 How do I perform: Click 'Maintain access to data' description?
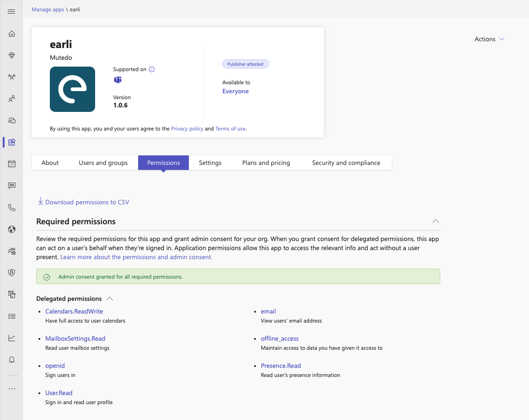[322, 348]
